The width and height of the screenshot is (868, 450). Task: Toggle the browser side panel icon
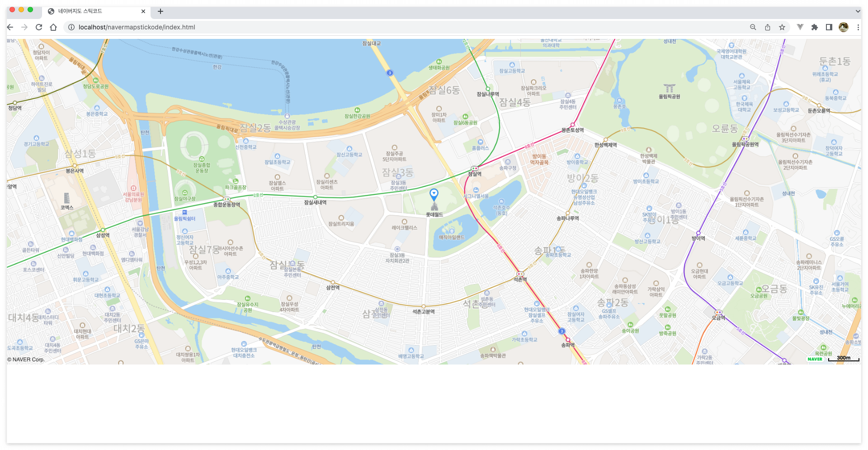829,27
